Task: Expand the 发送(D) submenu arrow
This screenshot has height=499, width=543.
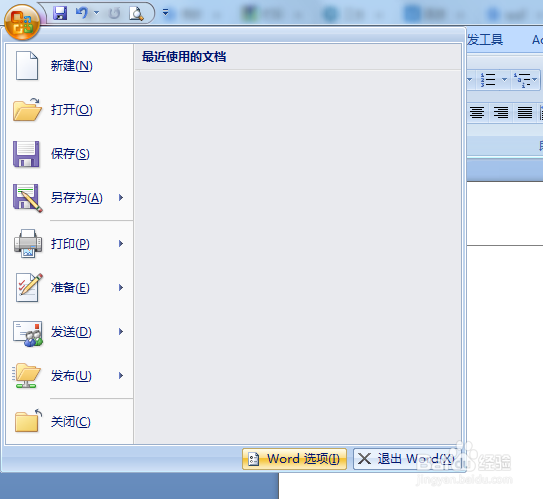Action: [x=121, y=332]
